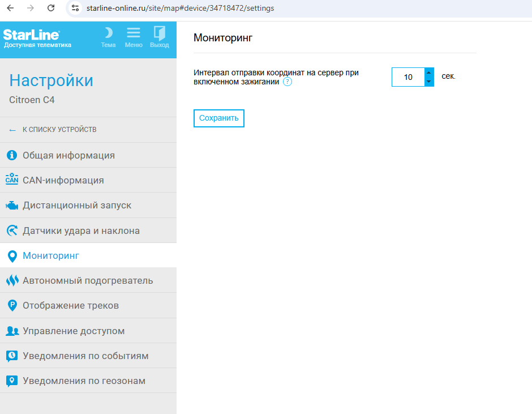Open the Меню hamburger icon
Screen dimensions: 532x414
click(134, 33)
